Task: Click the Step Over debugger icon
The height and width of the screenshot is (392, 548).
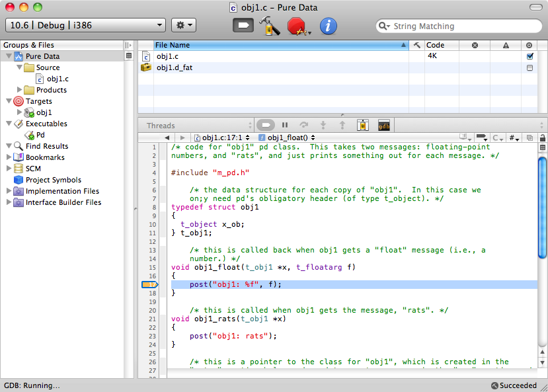Action: pos(304,125)
